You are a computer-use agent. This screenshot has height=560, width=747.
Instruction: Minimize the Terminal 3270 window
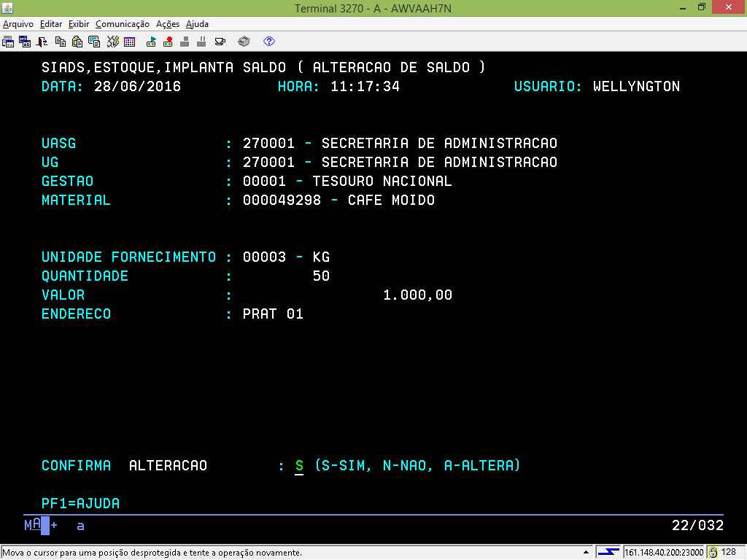click(683, 7)
